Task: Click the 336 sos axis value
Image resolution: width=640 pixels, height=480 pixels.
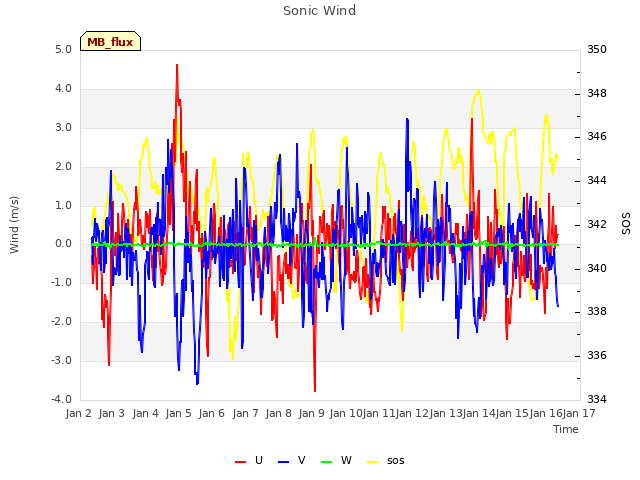Action: pyautogui.click(x=597, y=356)
